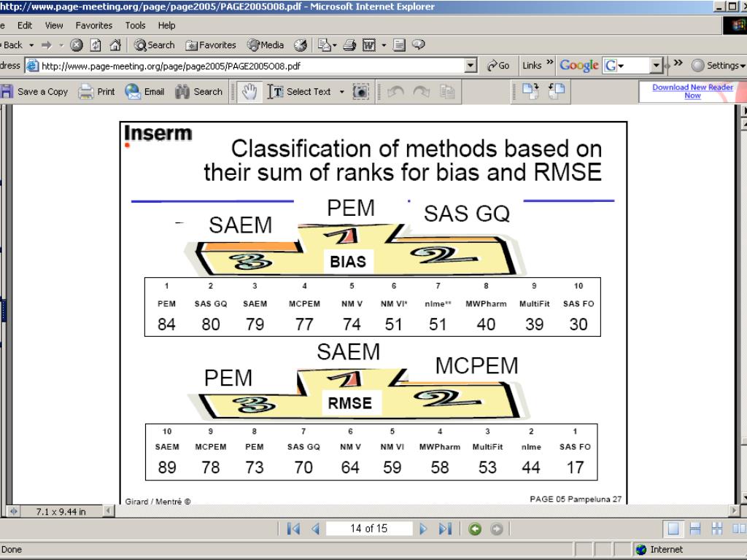This screenshot has width=747, height=560.
Task: Click the Email button in the PDF toolbar
Action: (144, 92)
